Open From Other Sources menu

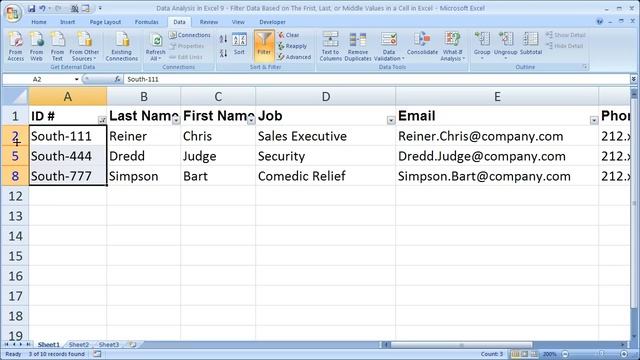point(84,47)
